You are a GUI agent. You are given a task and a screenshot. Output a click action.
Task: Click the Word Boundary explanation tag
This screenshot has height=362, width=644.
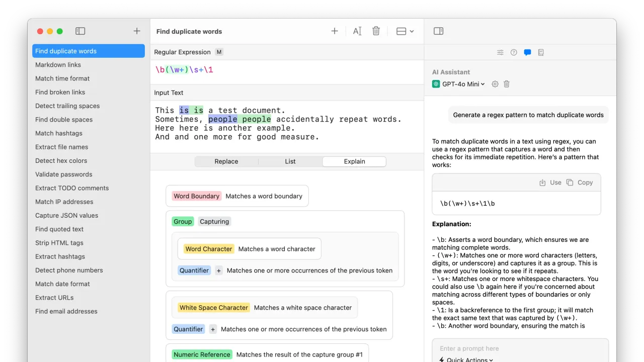point(197,196)
